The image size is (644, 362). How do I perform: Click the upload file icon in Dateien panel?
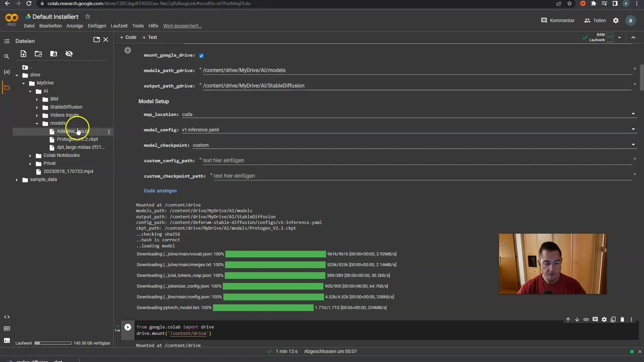pyautogui.click(x=23, y=54)
